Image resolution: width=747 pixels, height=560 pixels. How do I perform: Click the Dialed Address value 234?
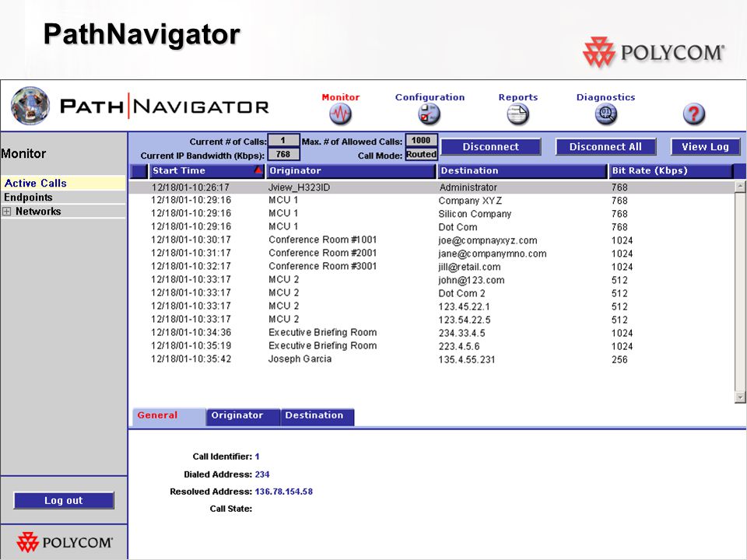[262, 474]
